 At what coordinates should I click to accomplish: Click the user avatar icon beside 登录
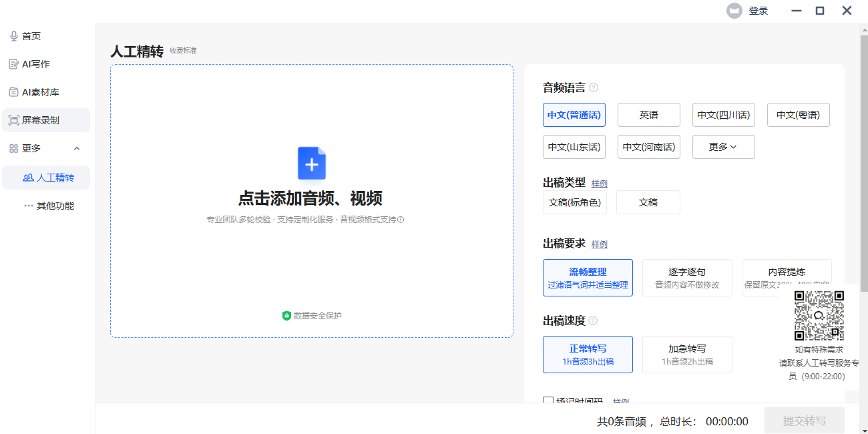click(x=734, y=11)
